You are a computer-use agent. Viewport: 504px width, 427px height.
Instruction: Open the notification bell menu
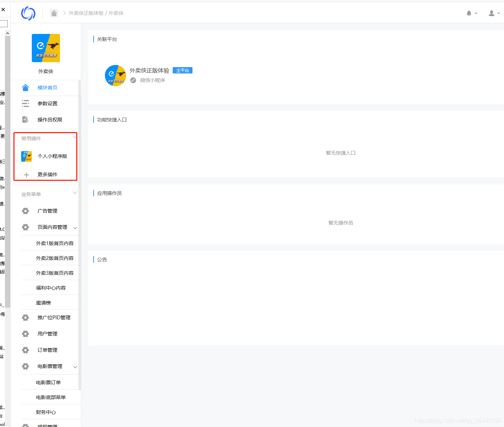coord(469,13)
